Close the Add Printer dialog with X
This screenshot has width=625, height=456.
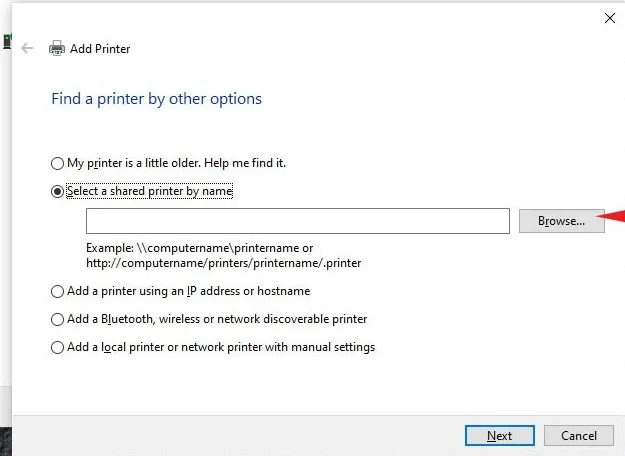(609, 17)
